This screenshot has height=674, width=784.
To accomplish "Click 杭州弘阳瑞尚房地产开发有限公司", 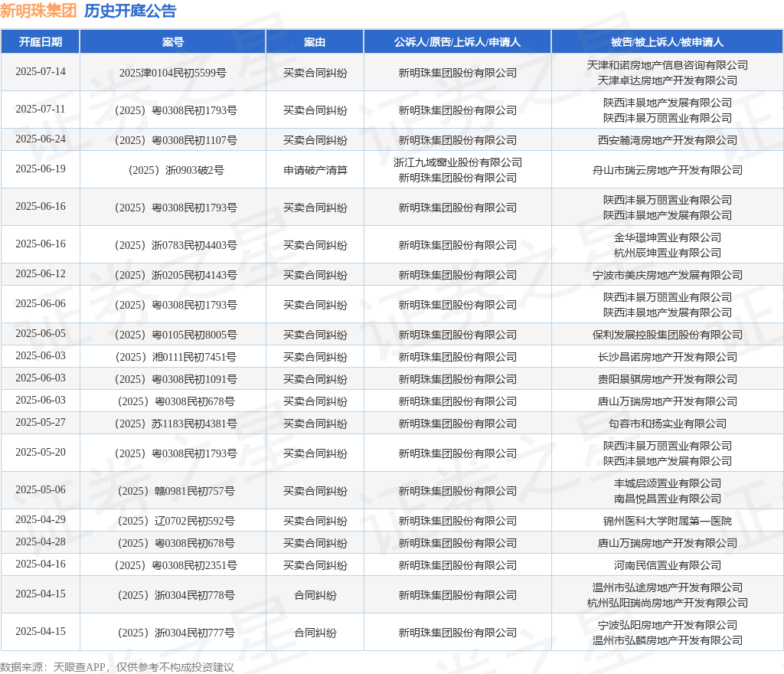I will [668, 603].
